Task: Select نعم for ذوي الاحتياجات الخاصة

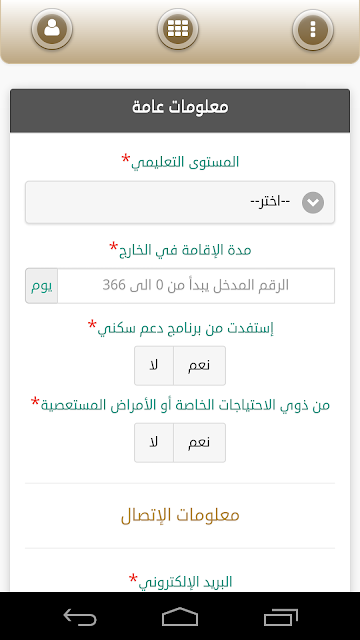Action: coord(199,442)
